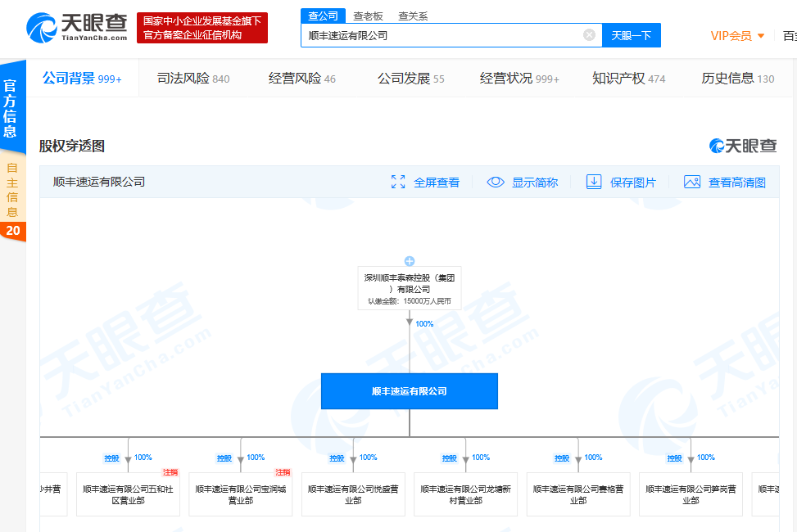Open the 笋岗营业部 subsidiary node
Screen dimensions: 797x532
coord(691,494)
